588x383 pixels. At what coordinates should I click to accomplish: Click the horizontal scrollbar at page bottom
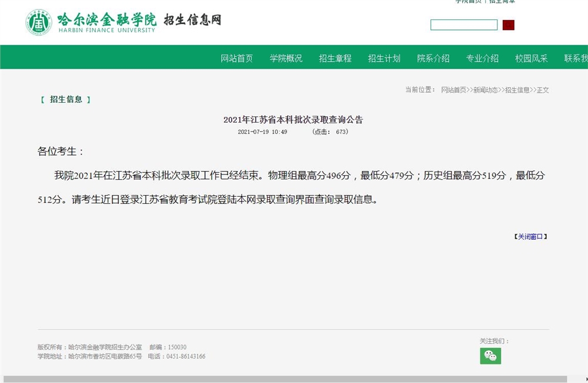[285, 379]
